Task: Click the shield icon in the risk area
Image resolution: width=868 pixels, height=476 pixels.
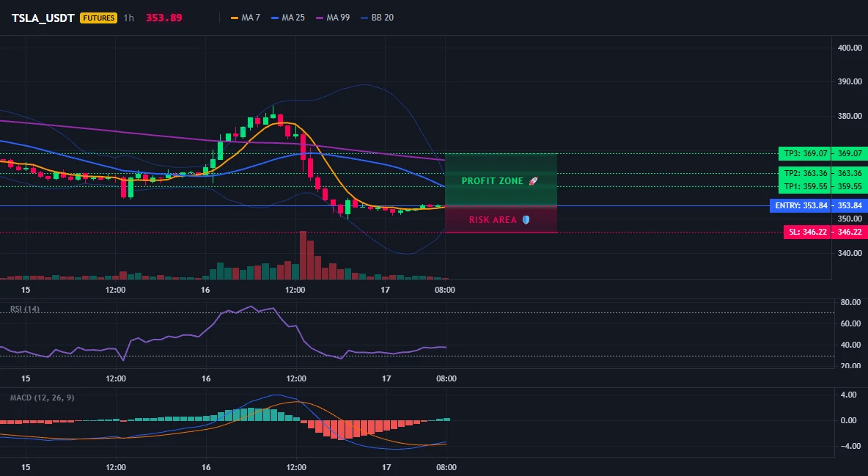Action: (x=526, y=220)
